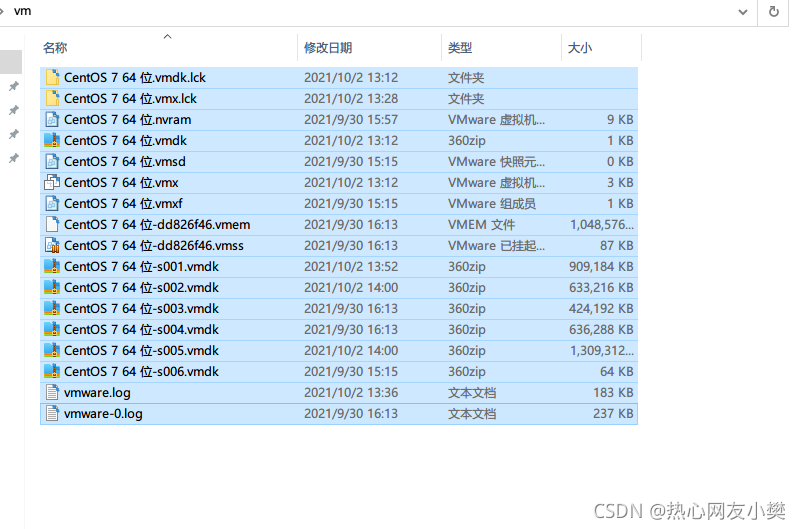Click the vmware-0.log text document icon
Viewport: 801px width, 529px height.
[x=52, y=414]
